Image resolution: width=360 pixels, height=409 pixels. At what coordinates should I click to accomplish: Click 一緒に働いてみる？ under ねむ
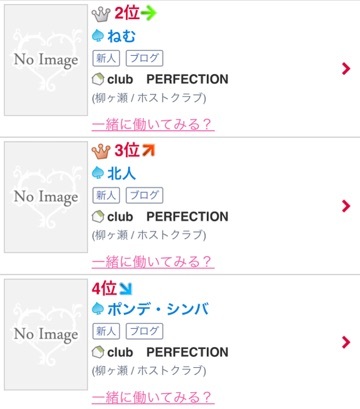(153, 125)
